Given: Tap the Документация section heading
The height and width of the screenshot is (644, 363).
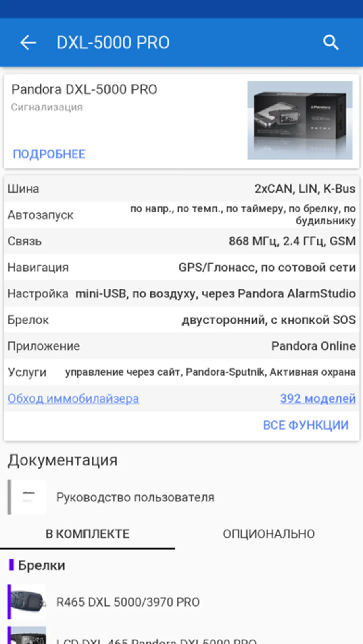Looking at the screenshot, I should pyautogui.click(x=63, y=460).
